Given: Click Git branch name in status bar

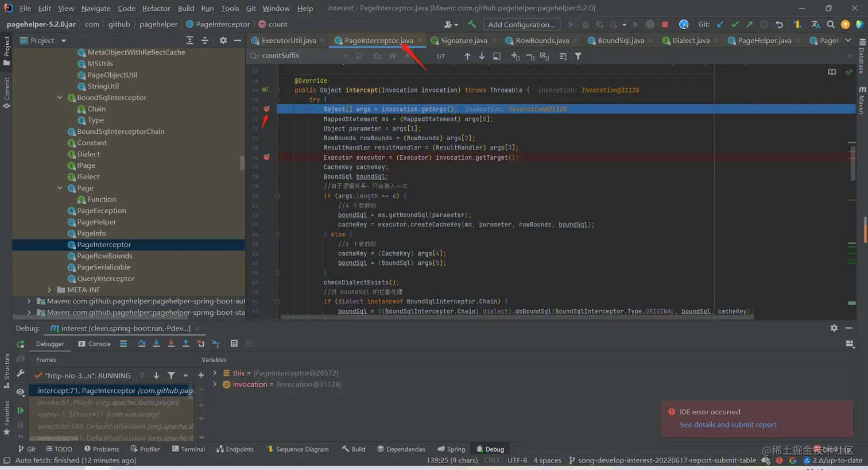Looking at the screenshot, I should tap(662, 460).
